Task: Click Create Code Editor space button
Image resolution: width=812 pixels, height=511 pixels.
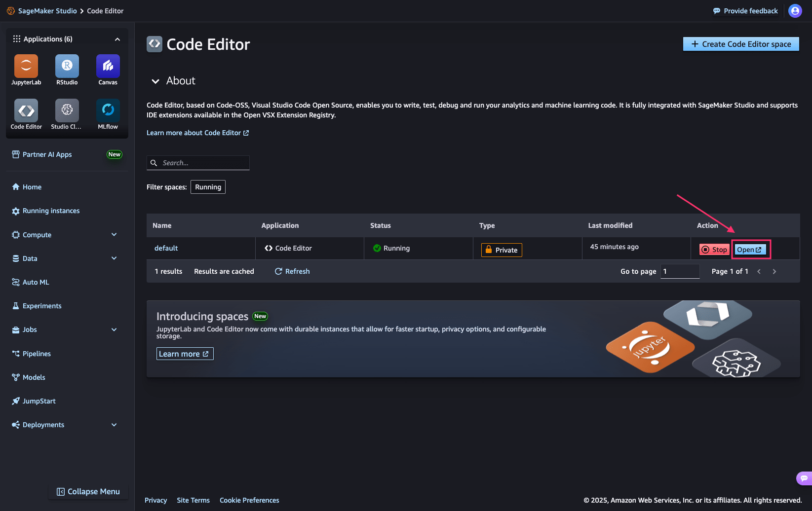Action: tap(741, 44)
